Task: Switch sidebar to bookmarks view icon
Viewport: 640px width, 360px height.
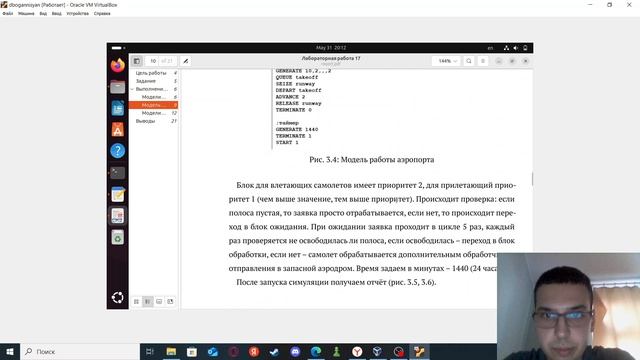Action: [170, 301]
